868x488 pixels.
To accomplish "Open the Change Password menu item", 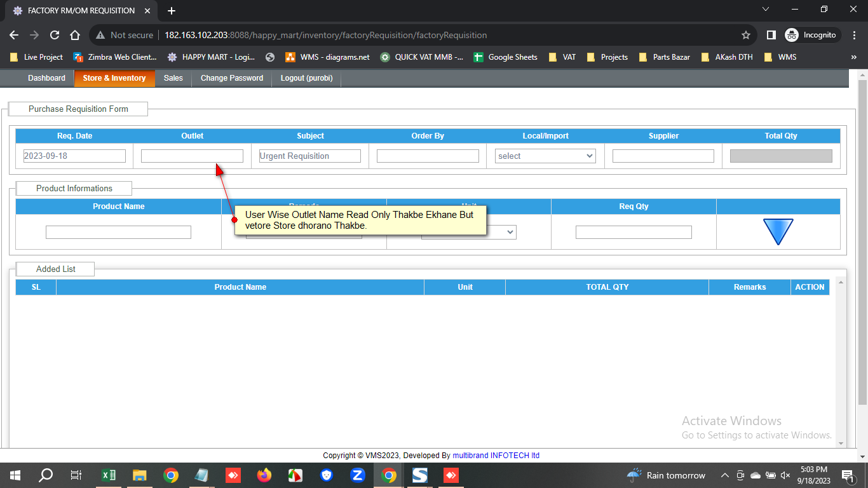I will (232, 78).
